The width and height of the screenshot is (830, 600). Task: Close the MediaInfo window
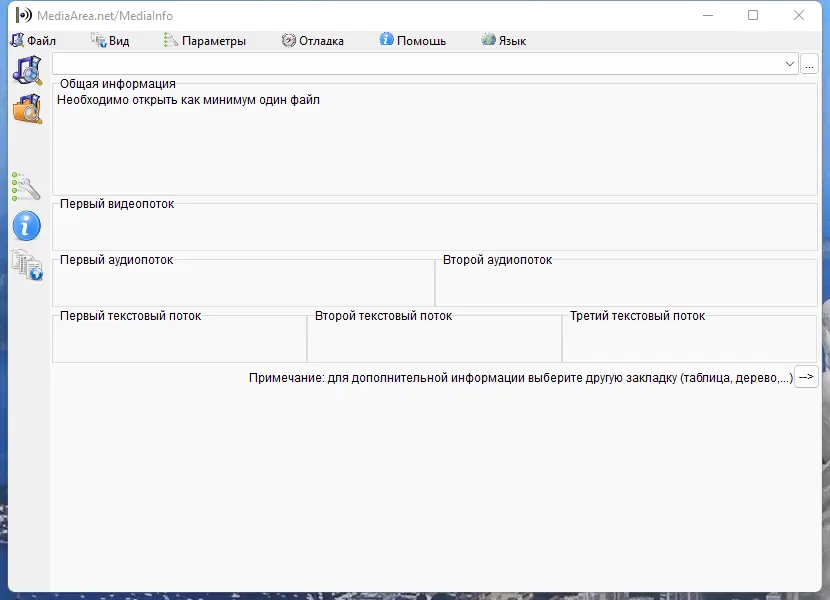[x=799, y=15]
